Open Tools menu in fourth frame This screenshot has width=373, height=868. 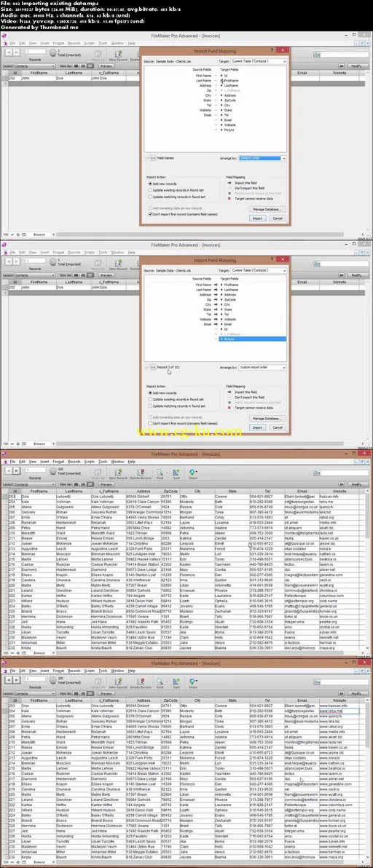103,671
